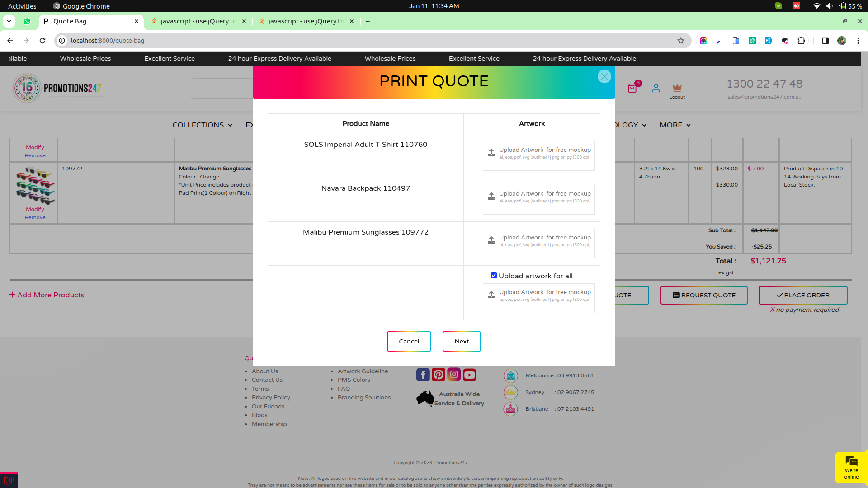Open the Pinterest social icon
This screenshot has height=488, width=868.
point(438,375)
